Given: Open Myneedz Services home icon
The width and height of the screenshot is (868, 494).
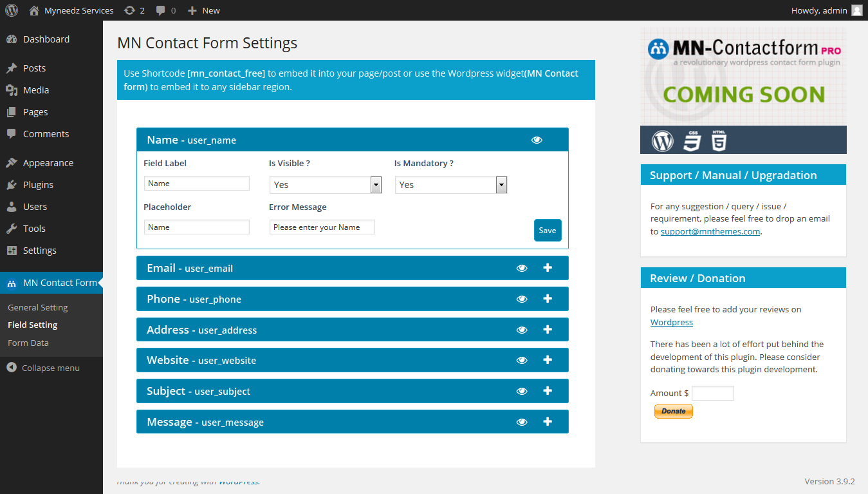Looking at the screenshot, I should pyautogui.click(x=33, y=10).
